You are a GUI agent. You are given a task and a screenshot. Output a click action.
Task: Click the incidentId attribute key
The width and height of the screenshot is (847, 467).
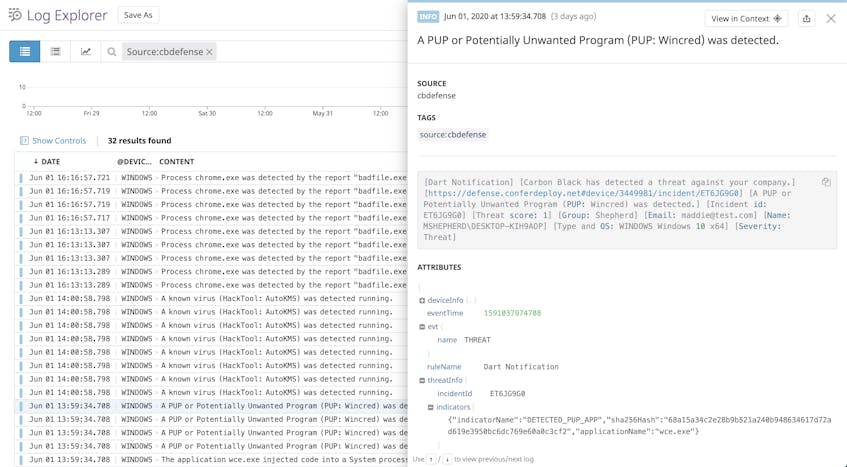click(454, 394)
